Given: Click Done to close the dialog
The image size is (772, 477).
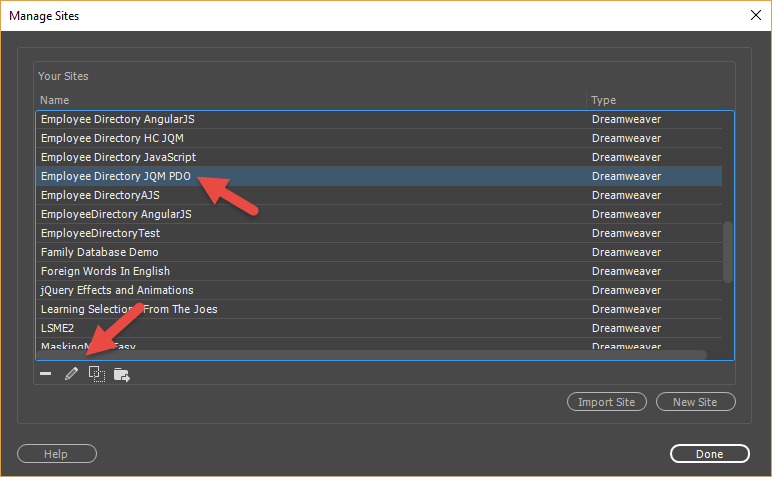Looking at the screenshot, I should tap(709, 454).
